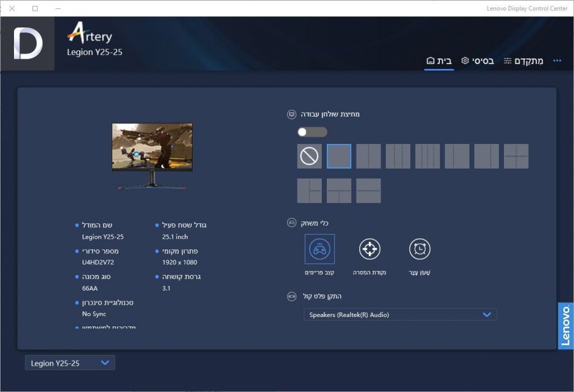Image resolution: width=574 pixels, height=392 pixels.
Task: Select the single full-screen partition layout
Action: click(x=339, y=156)
